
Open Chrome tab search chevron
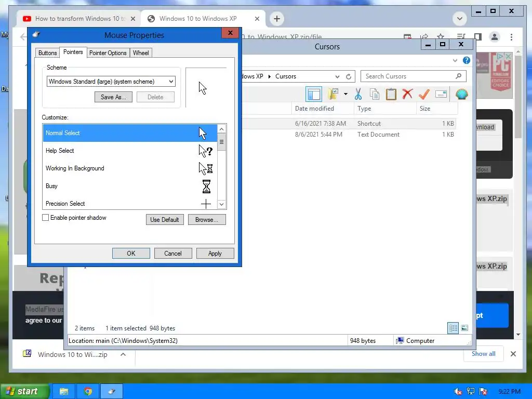click(459, 19)
